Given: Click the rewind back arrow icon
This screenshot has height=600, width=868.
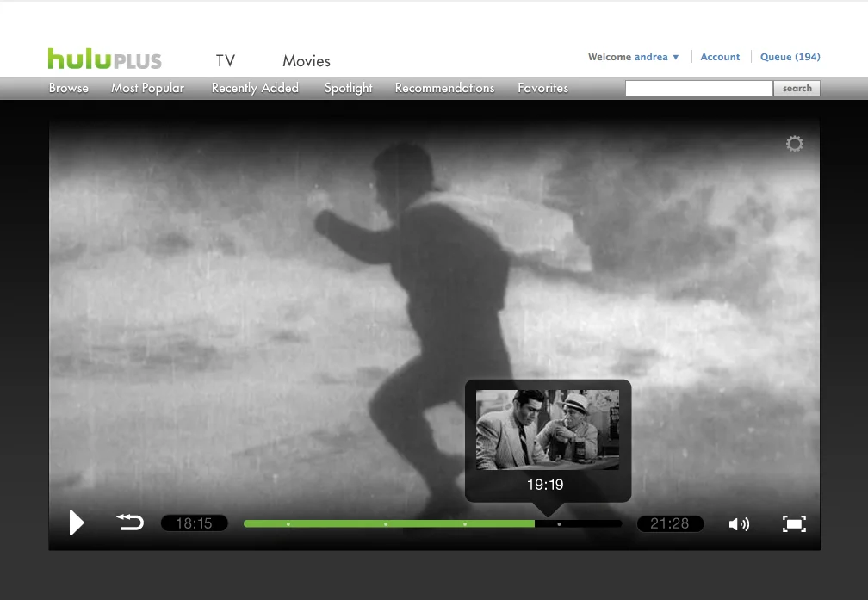Looking at the screenshot, I should [130, 522].
